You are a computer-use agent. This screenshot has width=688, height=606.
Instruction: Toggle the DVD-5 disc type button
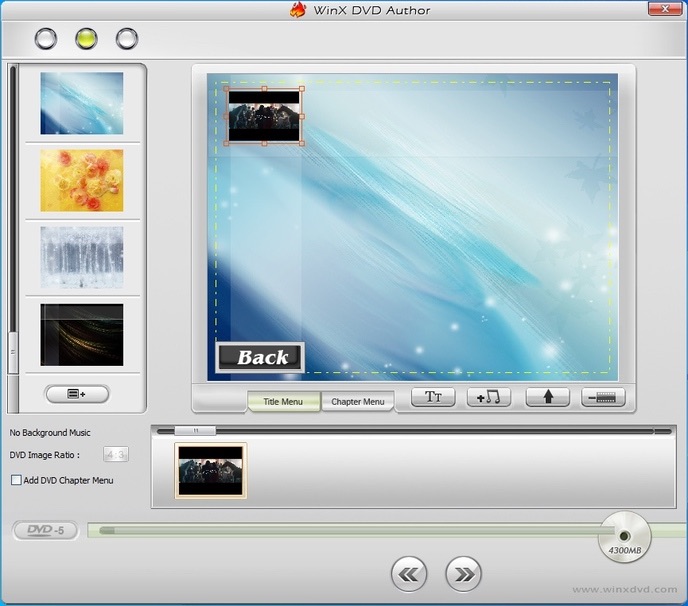point(46,531)
